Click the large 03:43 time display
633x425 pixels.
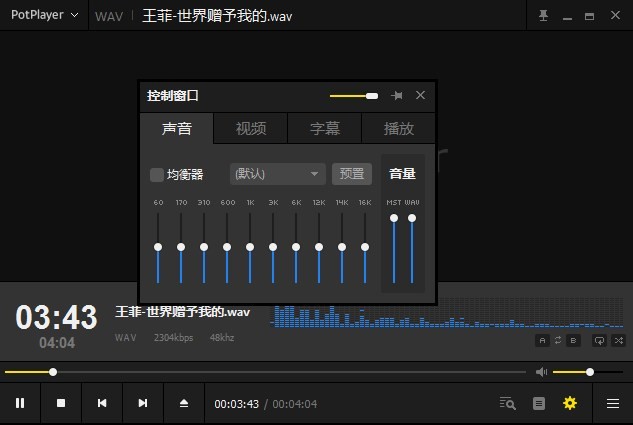56,317
